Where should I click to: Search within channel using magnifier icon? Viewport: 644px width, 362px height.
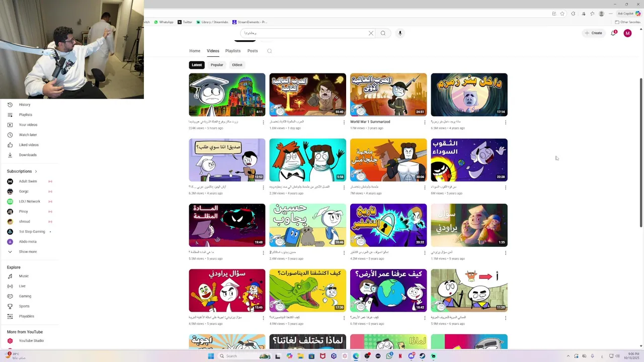pos(269,51)
